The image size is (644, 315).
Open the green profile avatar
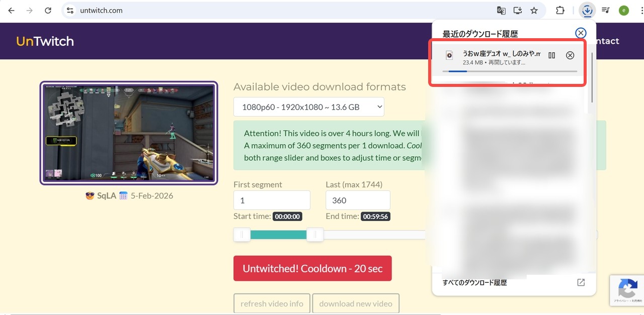(x=624, y=11)
